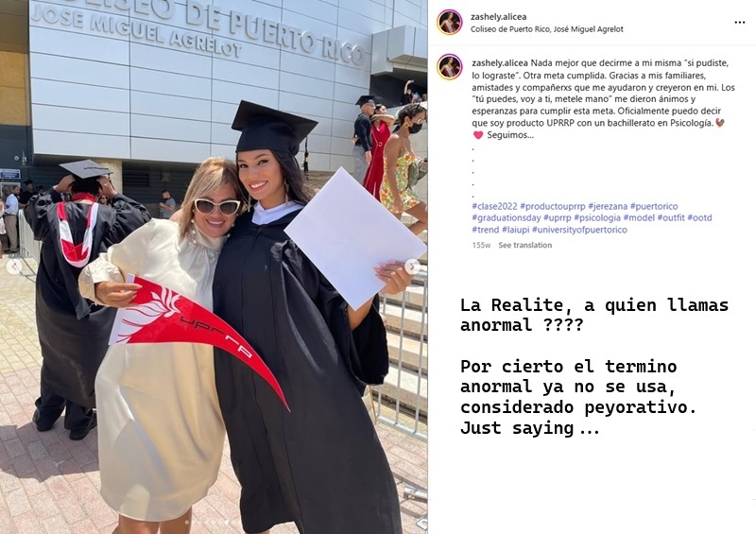
Task: Open zashely.alicea username in post header
Action: coord(499,17)
